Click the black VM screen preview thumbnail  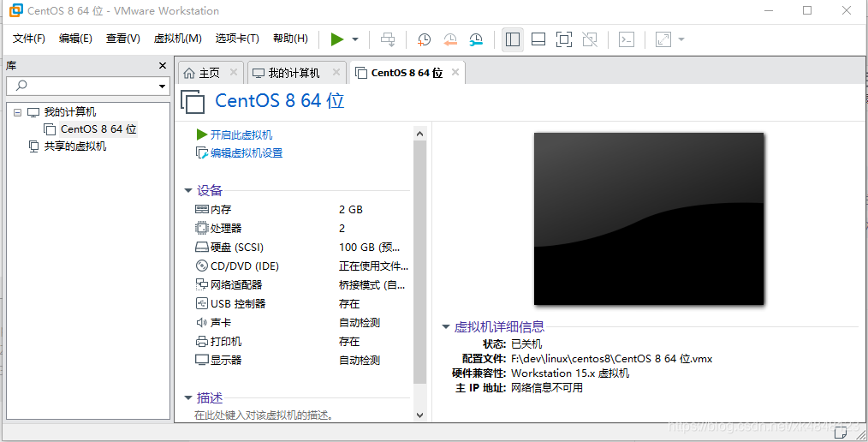649,218
